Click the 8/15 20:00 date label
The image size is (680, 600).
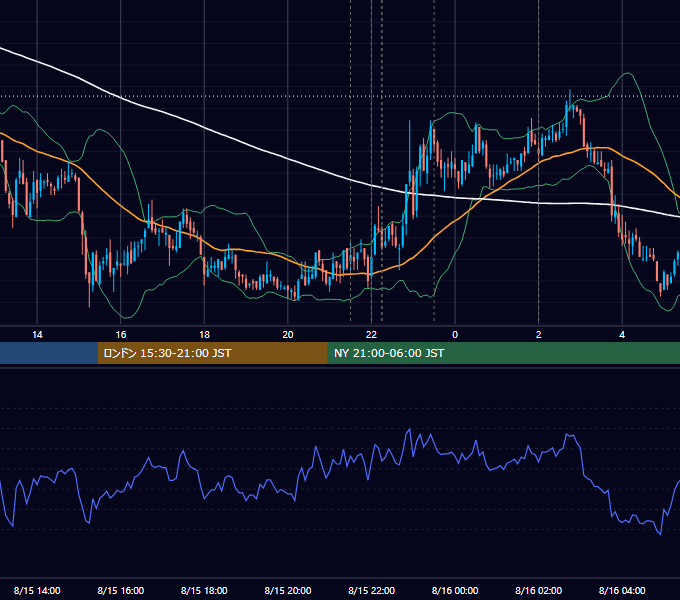(288, 590)
